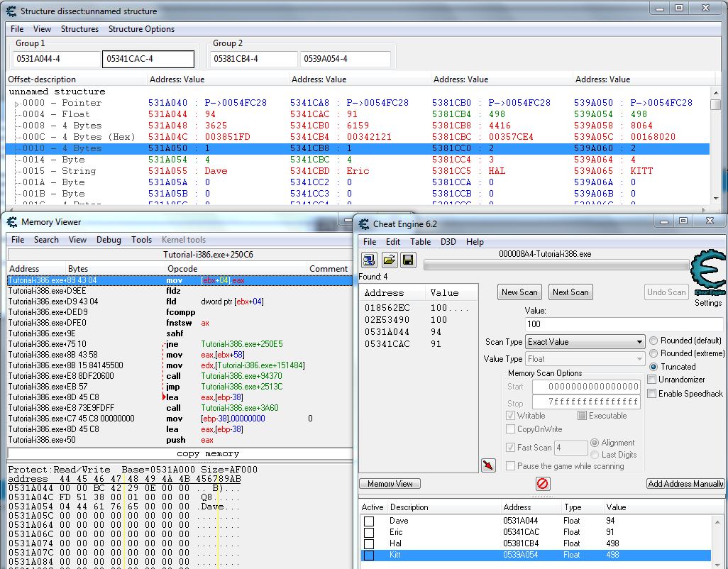Open Cheat Engine Settings under the logo
This screenshot has width=728, height=569.
709,303
